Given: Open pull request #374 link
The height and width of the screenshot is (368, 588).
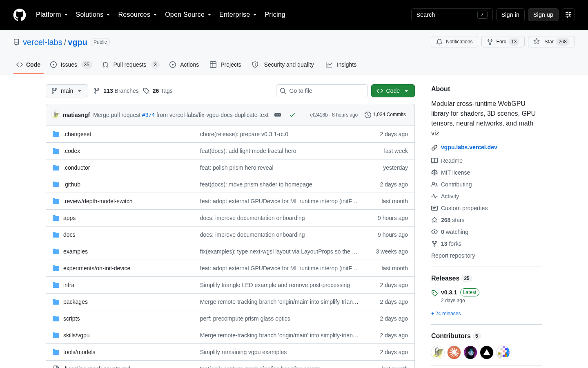Looking at the screenshot, I should [148, 115].
